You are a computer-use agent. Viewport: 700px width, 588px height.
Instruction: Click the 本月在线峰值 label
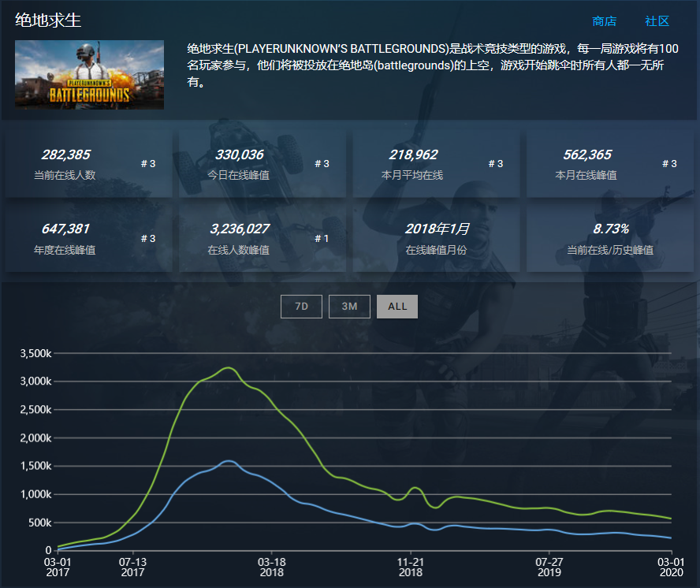(x=586, y=175)
